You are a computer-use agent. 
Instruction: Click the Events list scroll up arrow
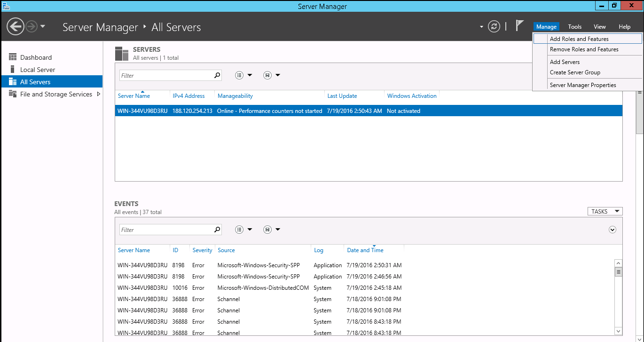(x=619, y=263)
